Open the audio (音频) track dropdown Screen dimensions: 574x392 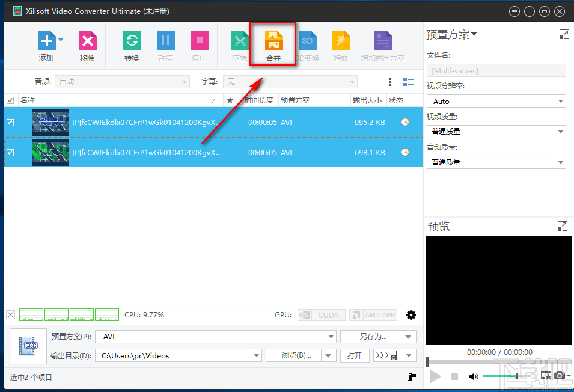(x=122, y=82)
